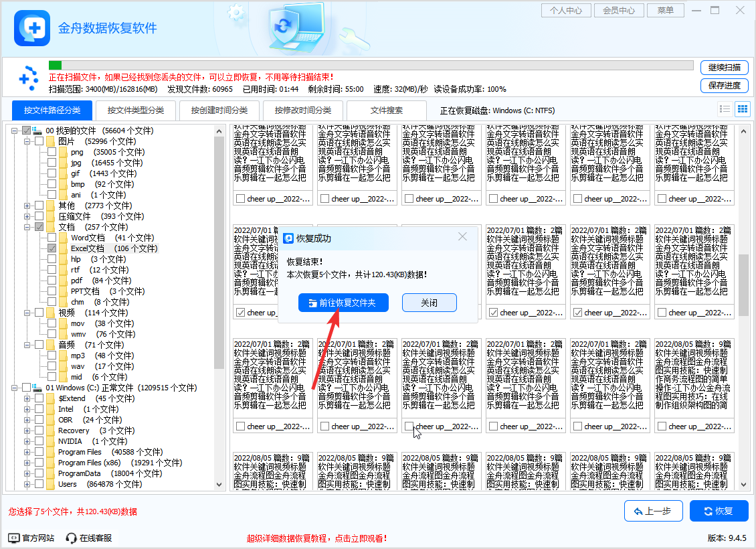Click the 恢复成功 dialog title icon
This screenshot has height=549, width=756.
click(x=288, y=238)
